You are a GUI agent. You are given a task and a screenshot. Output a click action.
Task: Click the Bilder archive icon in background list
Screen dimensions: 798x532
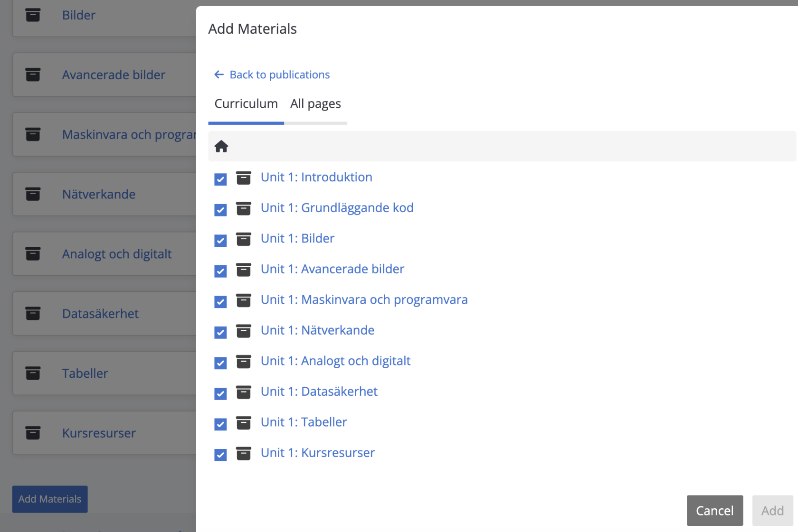[x=33, y=15]
